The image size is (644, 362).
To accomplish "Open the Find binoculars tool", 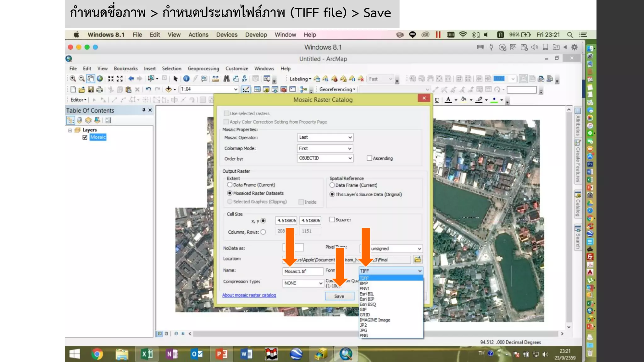I will pos(226,79).
